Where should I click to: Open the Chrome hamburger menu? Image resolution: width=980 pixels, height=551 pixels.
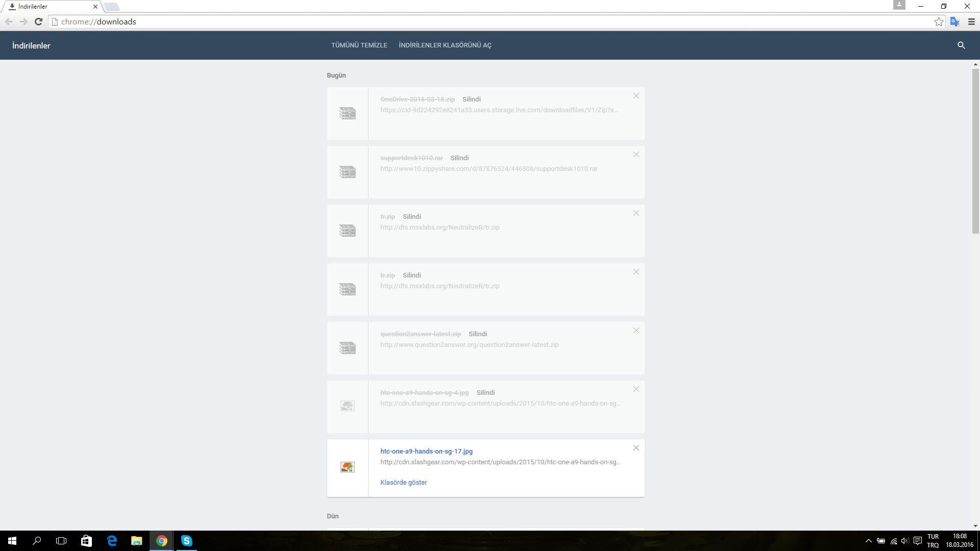(971, 21)
